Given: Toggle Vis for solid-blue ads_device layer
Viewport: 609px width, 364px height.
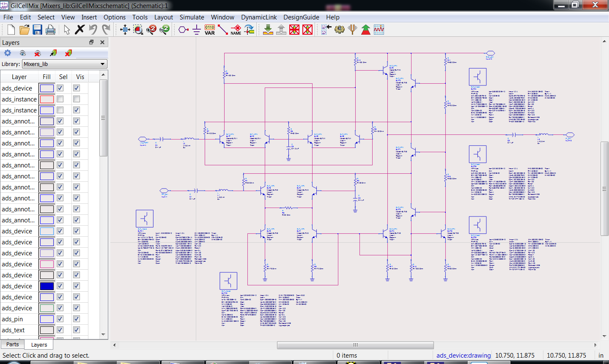Looking at the screenshot, I should (77, 286).
